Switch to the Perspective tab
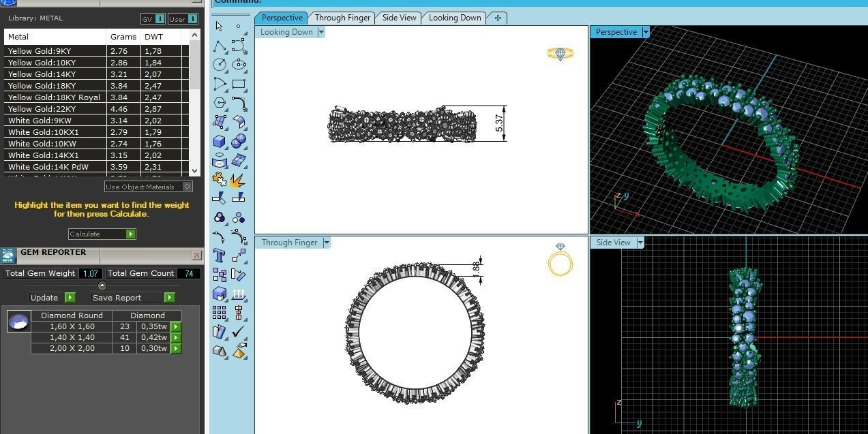 [x=282, y=18]
